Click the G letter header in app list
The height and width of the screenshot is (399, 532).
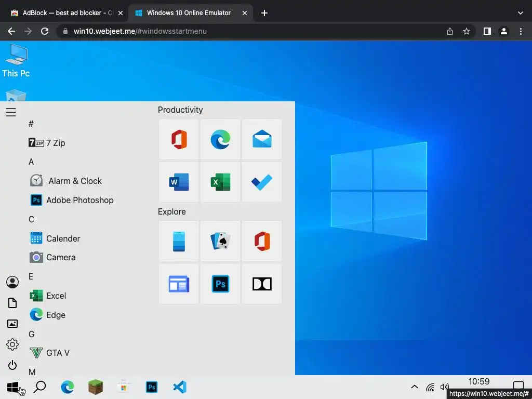pyautogui.click(x=32, y=334)
